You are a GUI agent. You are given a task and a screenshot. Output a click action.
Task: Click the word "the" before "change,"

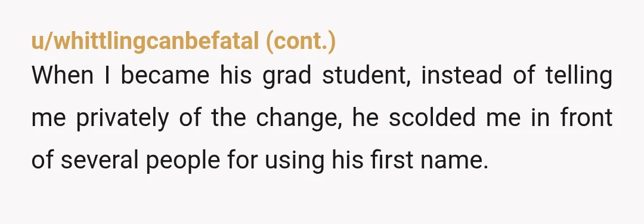click(x=228, y=117)
